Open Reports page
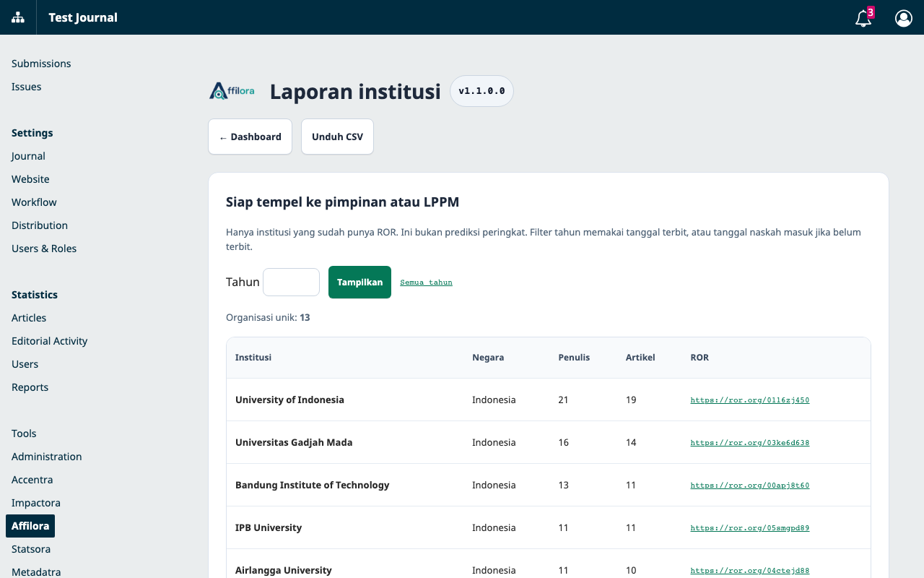The height and width of the screenshot is (578, 924). [30, 387]
